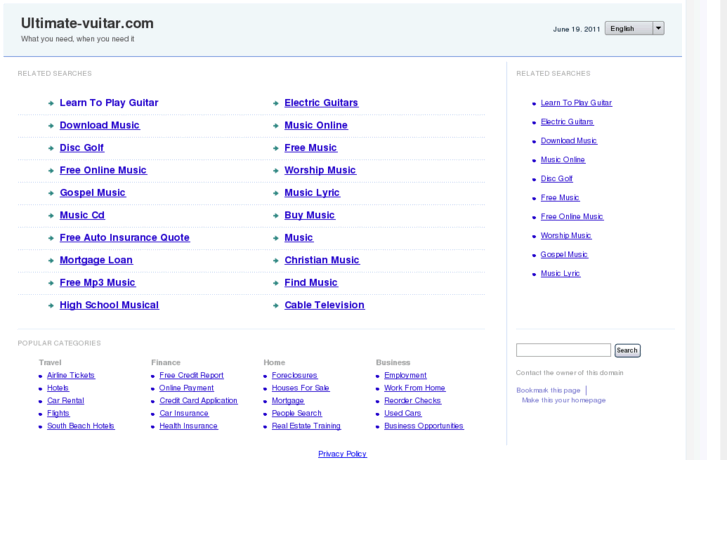Click the Search button
This screenshot has height=545, width=727.
tap(627, 350)
